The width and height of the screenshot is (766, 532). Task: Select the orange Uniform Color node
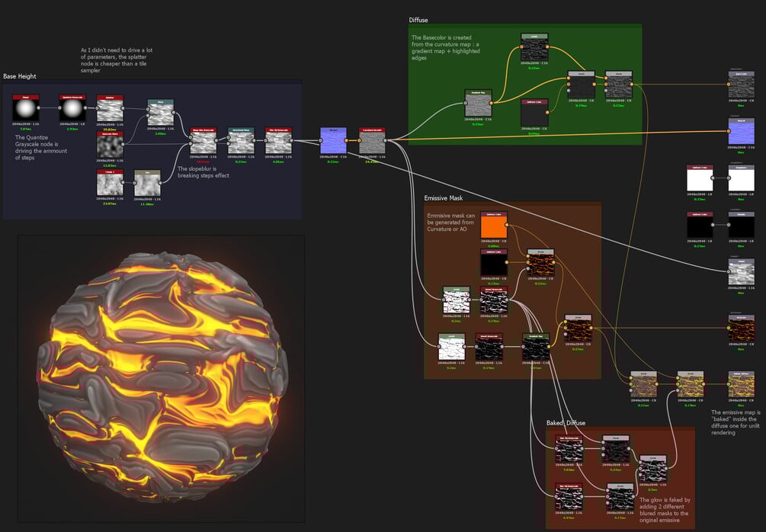[x=494, y=225]
